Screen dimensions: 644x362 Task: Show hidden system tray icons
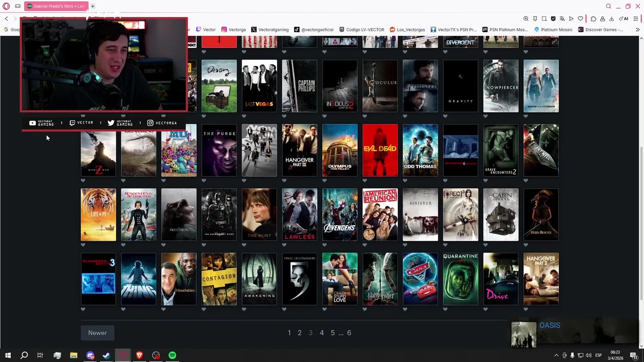556,355
